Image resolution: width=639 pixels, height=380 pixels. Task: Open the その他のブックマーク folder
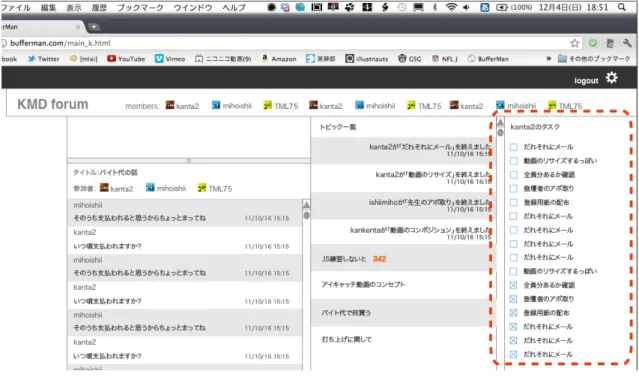click(594, 59)
